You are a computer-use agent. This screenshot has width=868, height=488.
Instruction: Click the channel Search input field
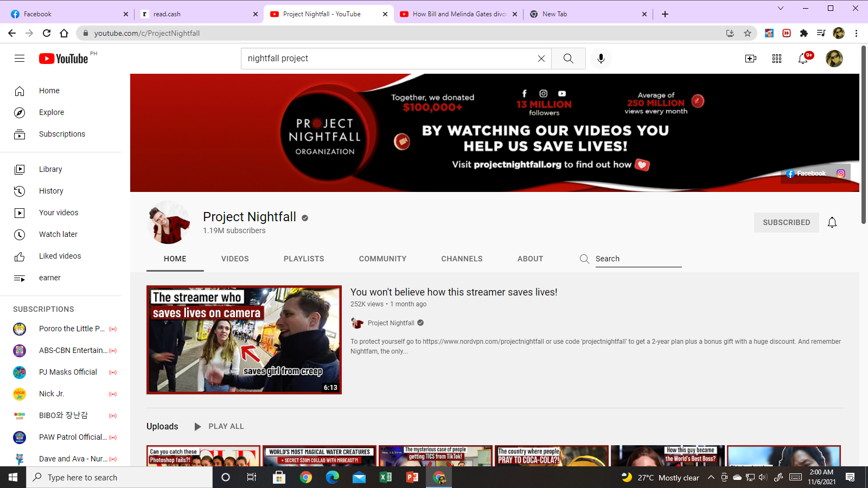[639, 259]
